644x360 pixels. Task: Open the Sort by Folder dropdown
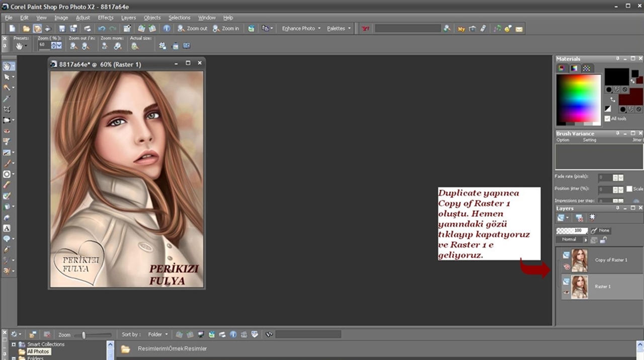click(x=157, y=334)
